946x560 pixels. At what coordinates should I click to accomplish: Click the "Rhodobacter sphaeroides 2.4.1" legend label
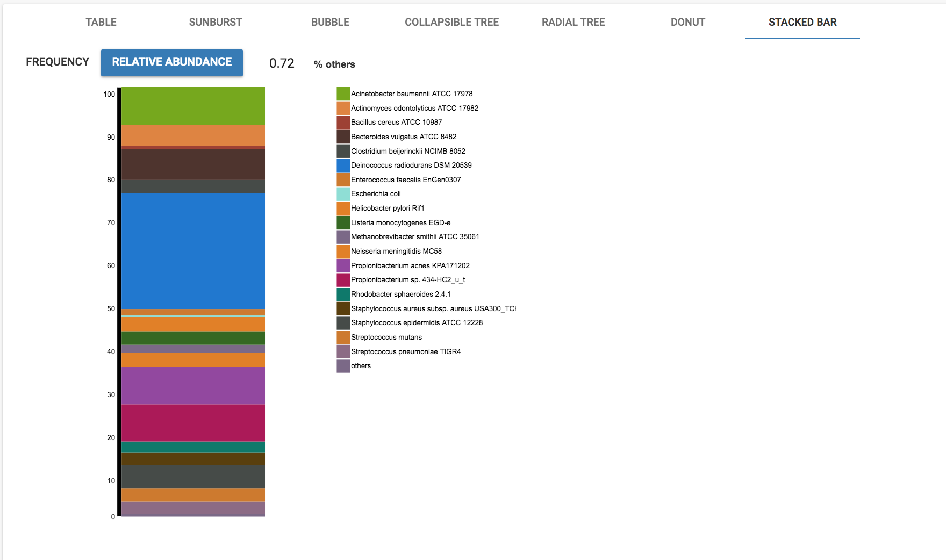tap(400, 294)
